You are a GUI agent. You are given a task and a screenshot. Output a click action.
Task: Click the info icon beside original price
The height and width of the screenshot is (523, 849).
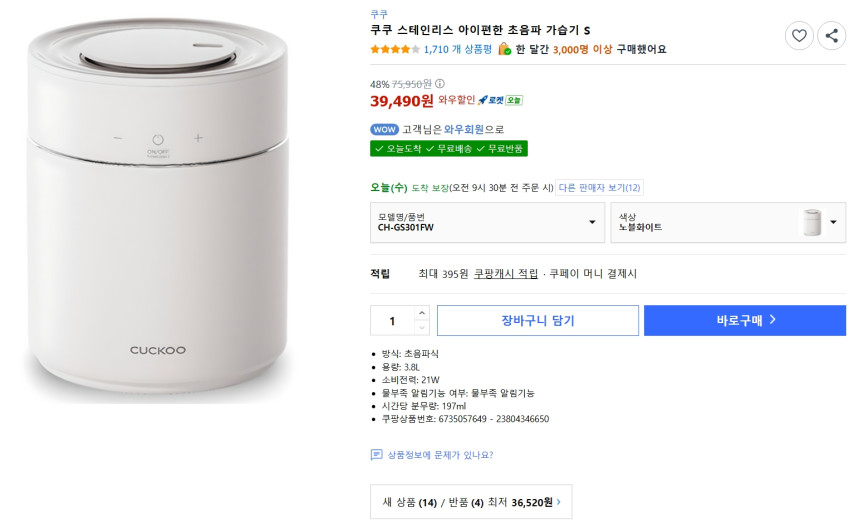[440, 84]
